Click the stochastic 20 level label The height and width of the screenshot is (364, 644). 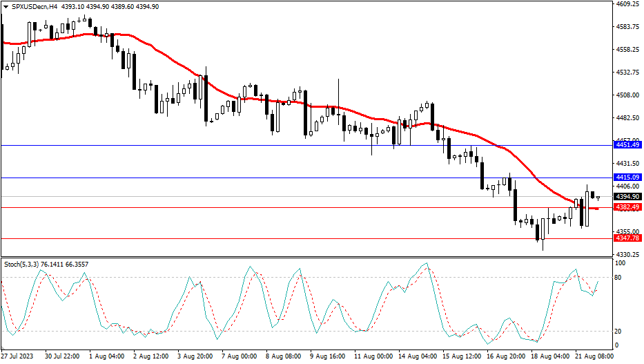(x=619, y=331)
